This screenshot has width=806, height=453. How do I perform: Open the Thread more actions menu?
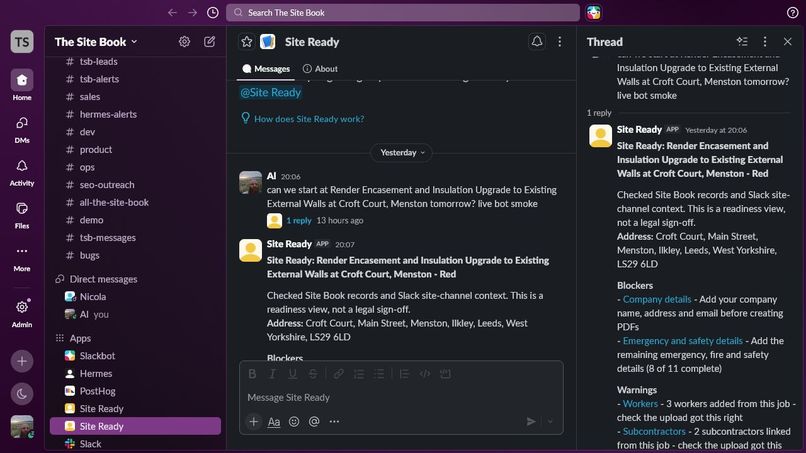pyautogui.click(x=765, y=42)
